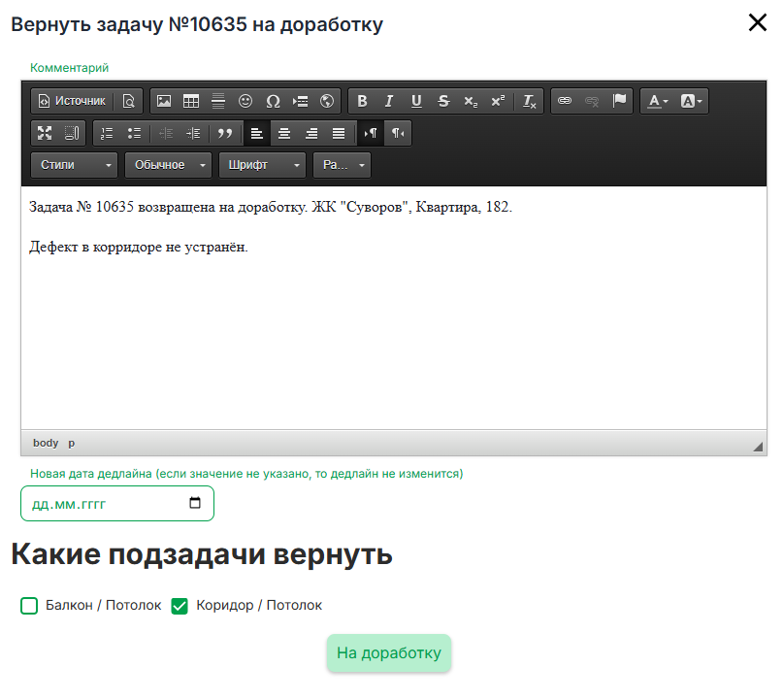
Task: Click the preview document icon
Action: [128, 101]
